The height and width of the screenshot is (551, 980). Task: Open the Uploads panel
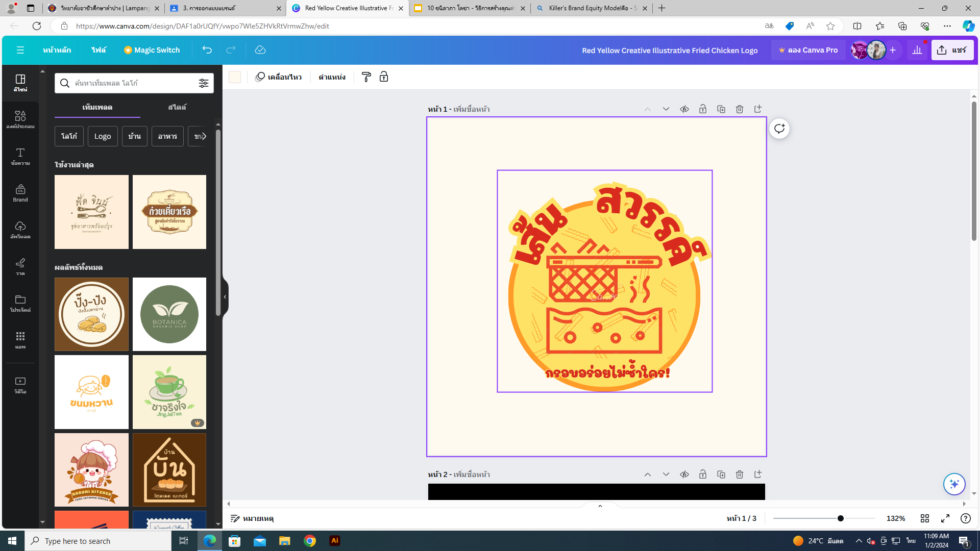click(20, 230)
